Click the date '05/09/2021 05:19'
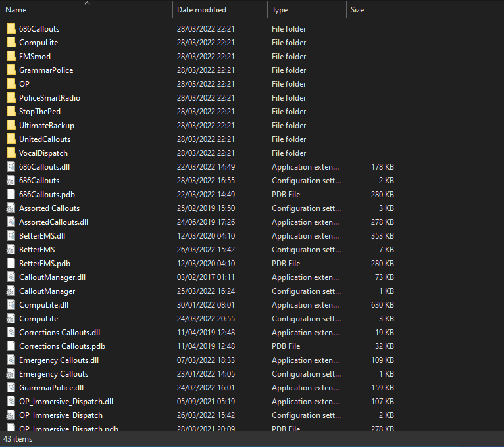The image size is (504, 447). (206, 402)
